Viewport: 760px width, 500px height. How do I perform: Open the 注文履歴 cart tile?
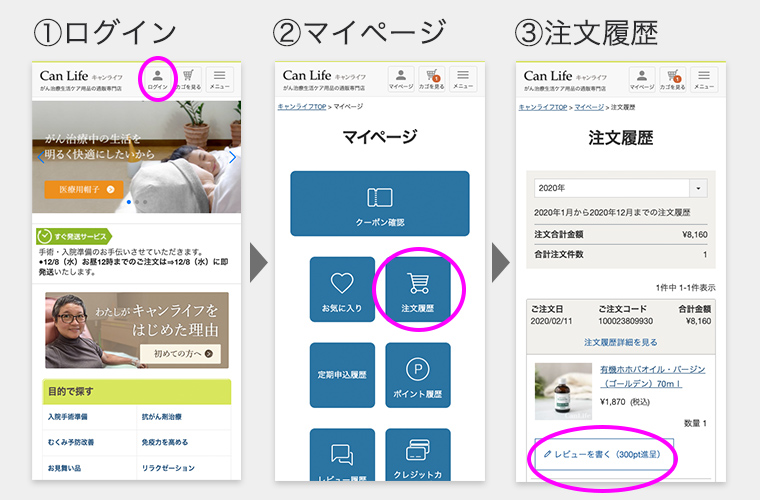point(418,289)
